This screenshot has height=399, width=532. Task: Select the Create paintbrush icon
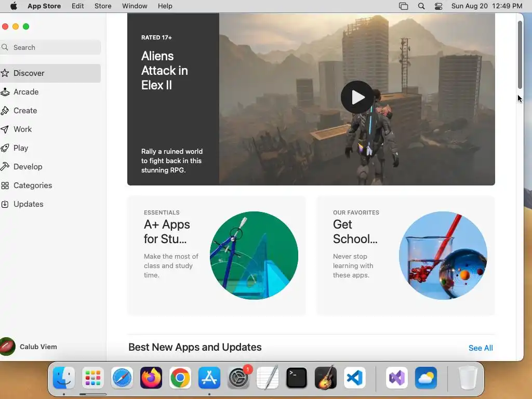[x=5, y=110]
